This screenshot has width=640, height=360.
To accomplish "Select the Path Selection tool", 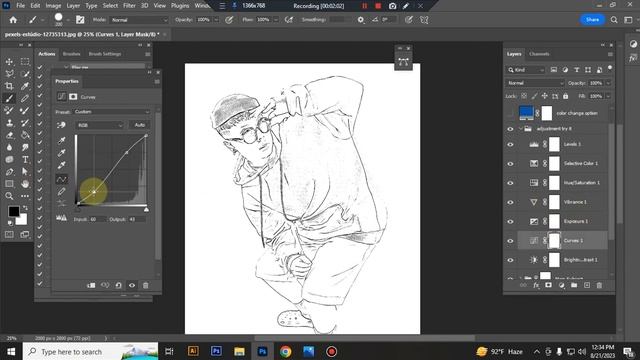I will (x=25, y=172).
